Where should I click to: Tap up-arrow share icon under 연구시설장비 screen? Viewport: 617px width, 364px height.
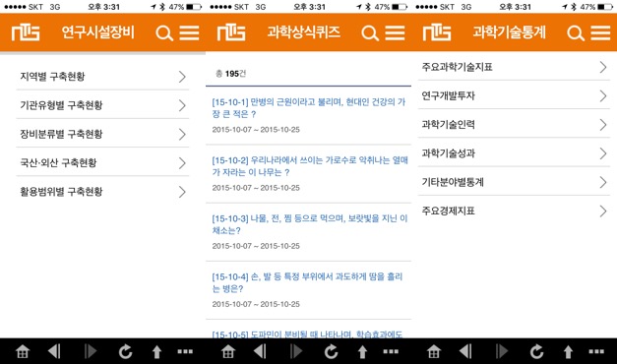tap(157, 352)
